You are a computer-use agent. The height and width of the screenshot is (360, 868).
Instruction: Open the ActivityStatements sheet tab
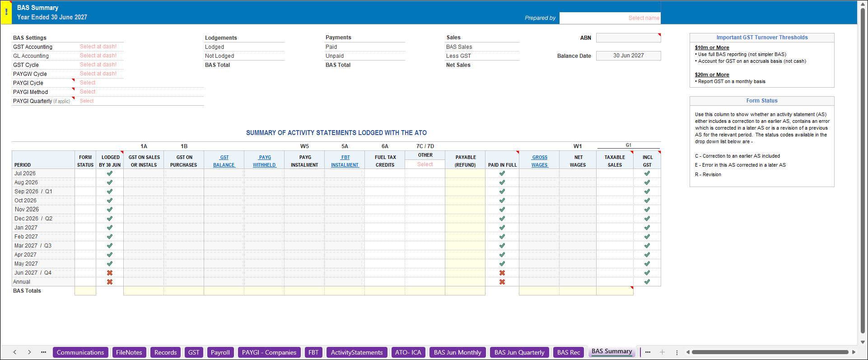click(x=357, y=352)
